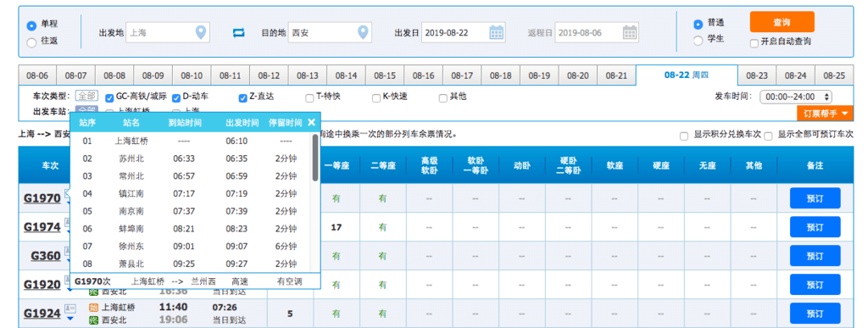Click the origin station icon for 上海虹桥 in the G1924 row
Screen dimensions: 868x328
click(93, 307)
